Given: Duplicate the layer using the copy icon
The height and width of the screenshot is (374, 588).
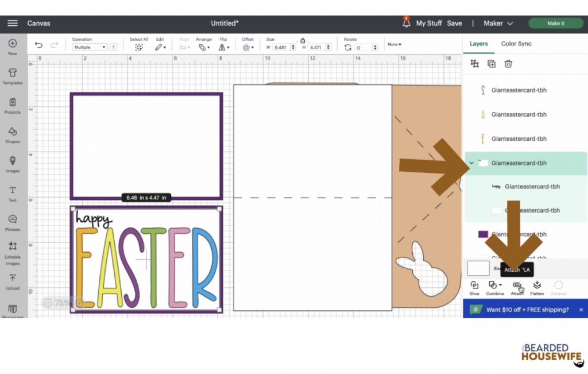Looking at the screenshot, I should point(491,64).
